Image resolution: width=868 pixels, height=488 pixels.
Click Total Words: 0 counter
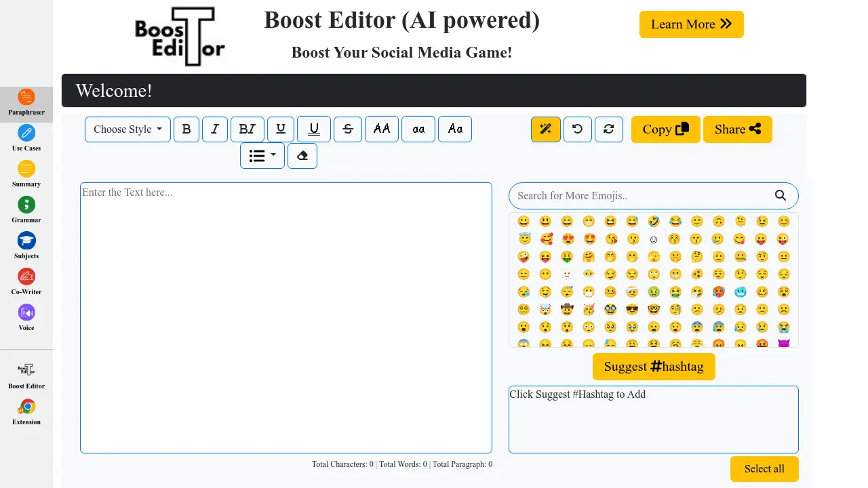[x=403, y=465]
